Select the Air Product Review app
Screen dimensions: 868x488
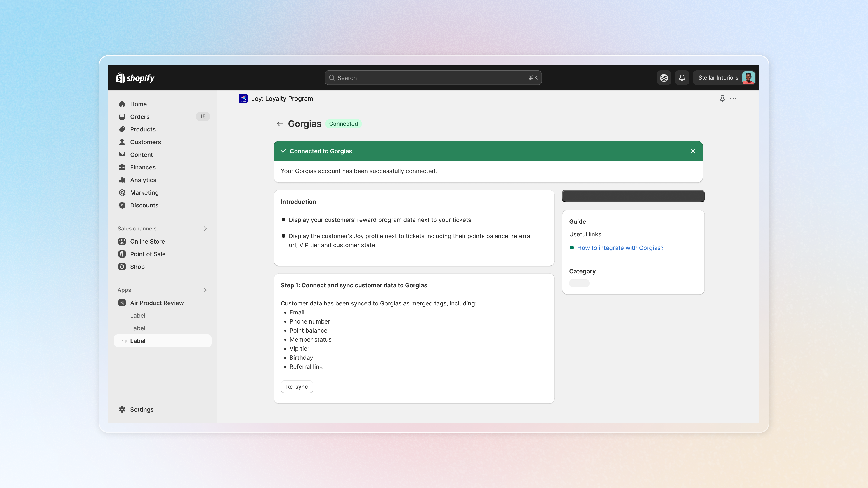point(157,303)
